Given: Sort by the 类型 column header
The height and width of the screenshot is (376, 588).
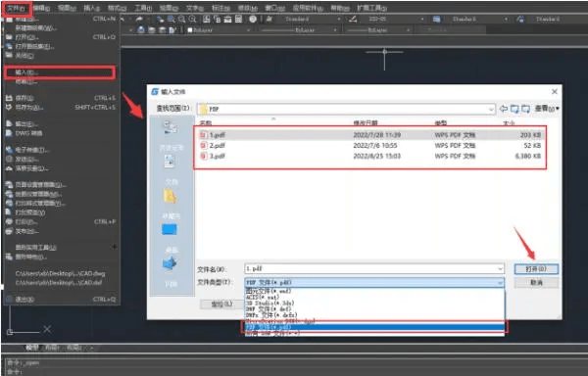Looking at the screenshot, I should [x=441, y=122].
